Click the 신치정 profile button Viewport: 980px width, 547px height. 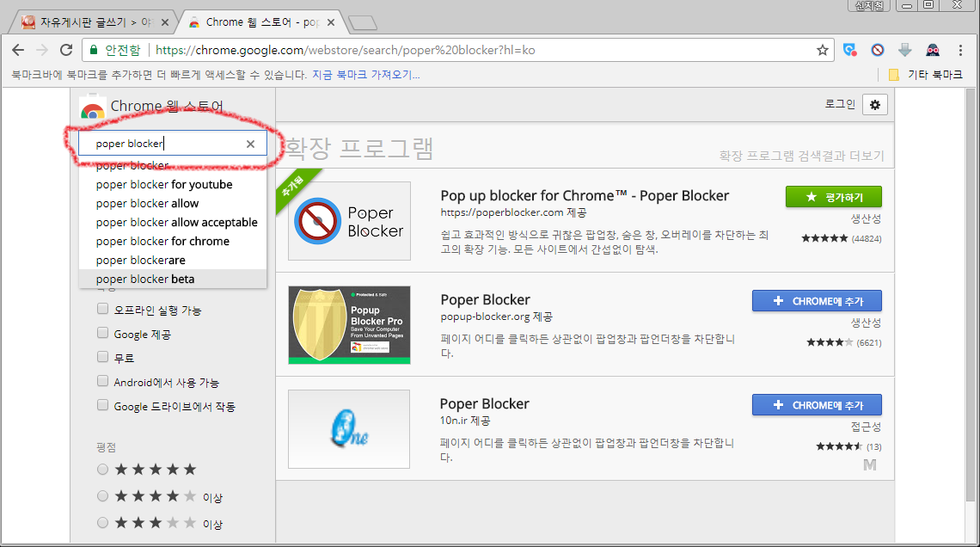point(869,6)
